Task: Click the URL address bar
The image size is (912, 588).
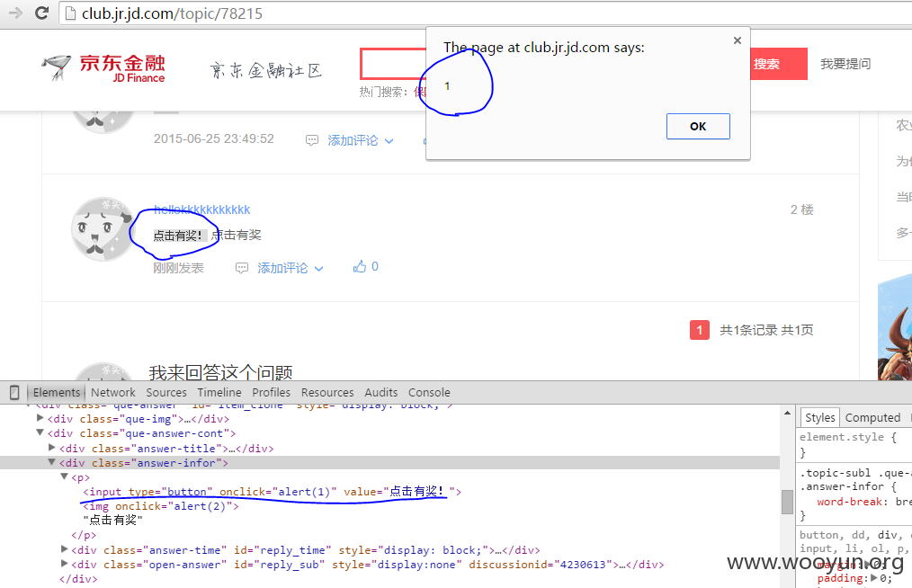Action: coord(483,13)
